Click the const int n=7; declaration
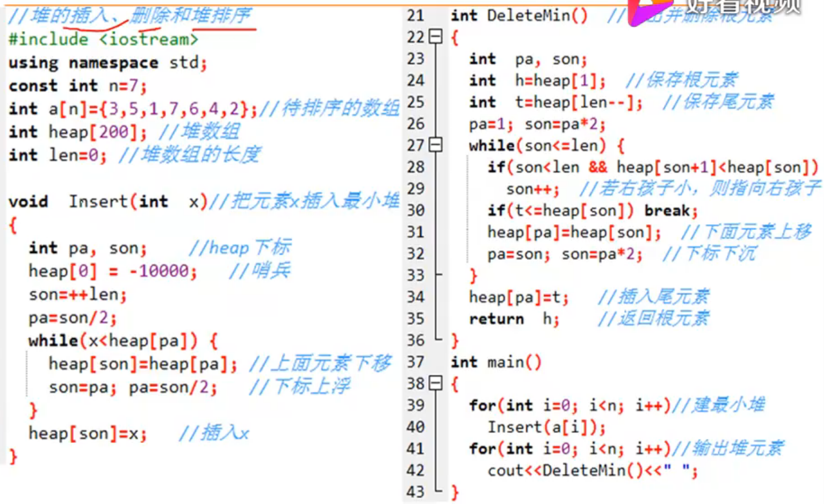The height and width of the screenshot is (504, 824). pyautogui.click(x=78, y=86)
